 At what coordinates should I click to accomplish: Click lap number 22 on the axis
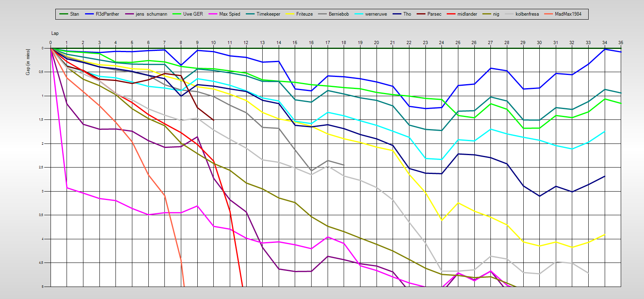pyautogui.click(x=409, y=42)
